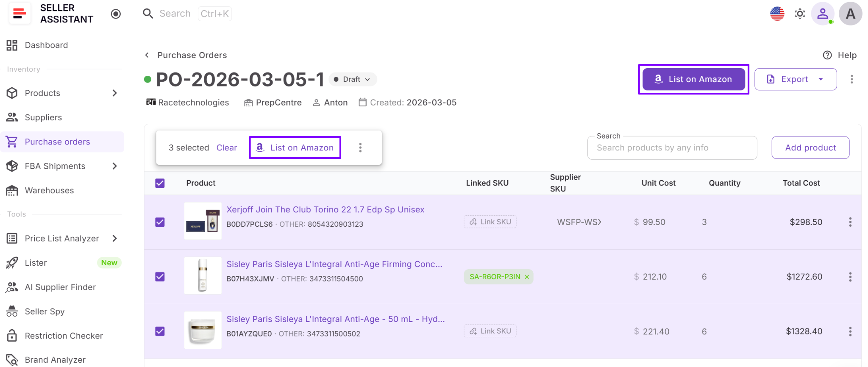Viewport: 868px width, 367px height.
Task: Click the top List on Amazon button
Action: coord(694,79)
